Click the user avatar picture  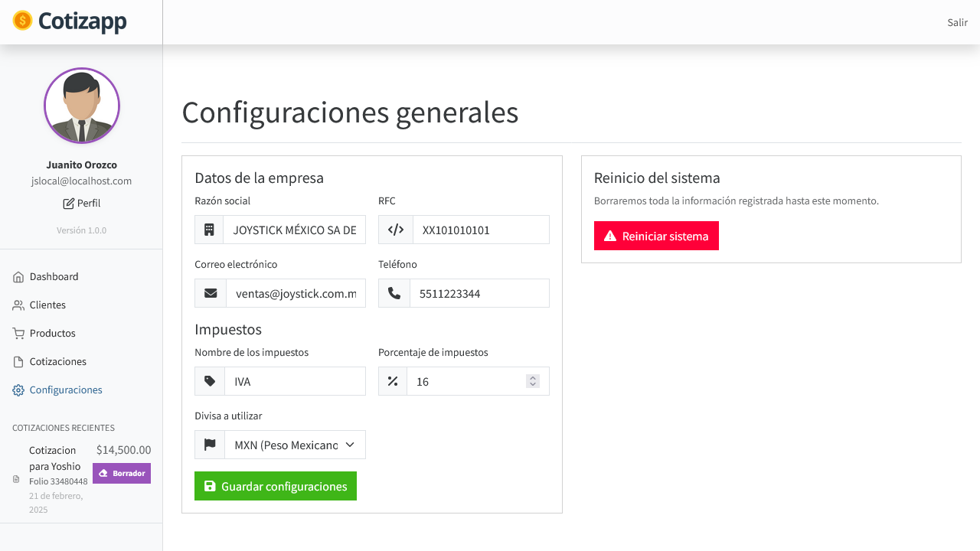click(82, 106)
